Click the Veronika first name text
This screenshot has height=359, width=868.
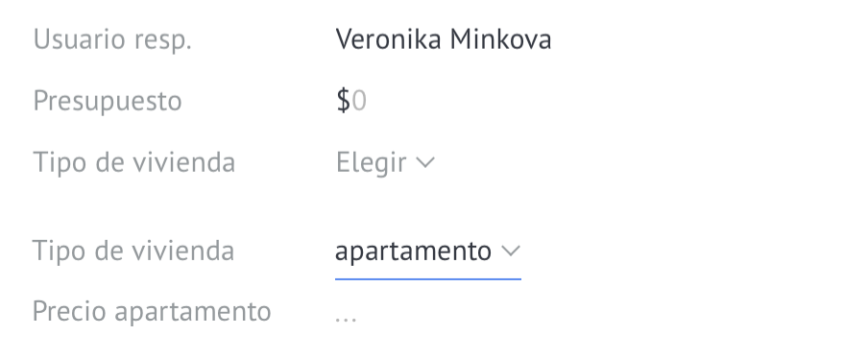coord(389,39)
